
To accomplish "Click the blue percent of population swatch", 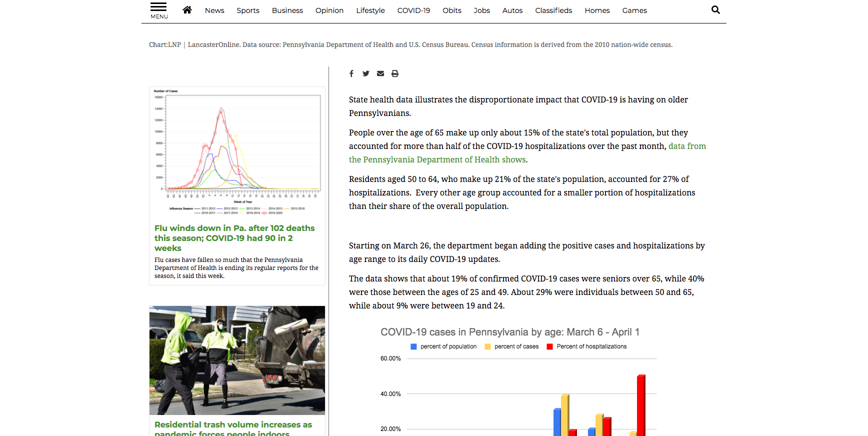I will click(x=413, y=346).
